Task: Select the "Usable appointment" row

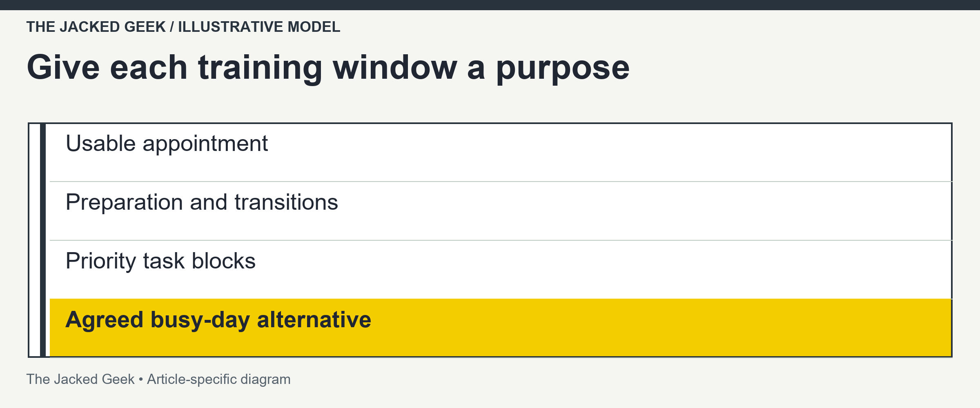Action: (501, 153)
